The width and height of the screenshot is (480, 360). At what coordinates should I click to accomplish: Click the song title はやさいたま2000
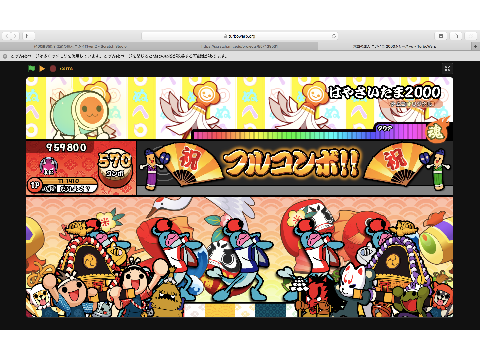384,92
